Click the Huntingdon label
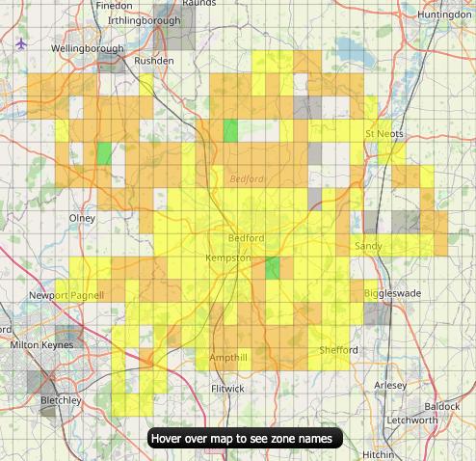The height and width of the screenshot is (461, 476). pyautogui.click(x=444, y=14)
